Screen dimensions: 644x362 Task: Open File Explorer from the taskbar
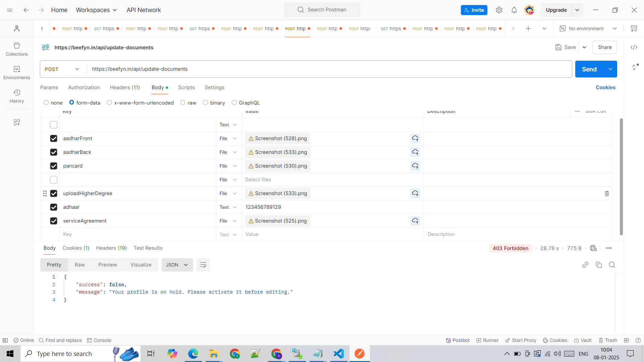[214, 354]
